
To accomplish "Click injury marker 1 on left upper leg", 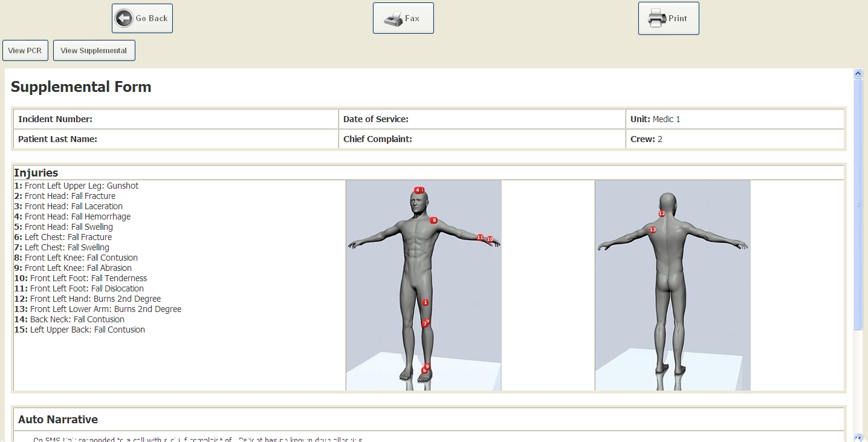I will [426, 302].
